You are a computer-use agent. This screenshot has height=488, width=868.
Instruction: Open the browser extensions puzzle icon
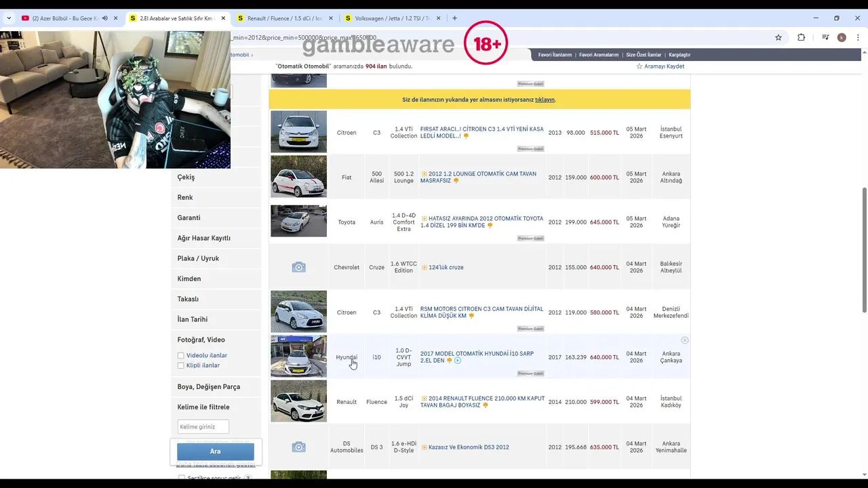(801, 37)
